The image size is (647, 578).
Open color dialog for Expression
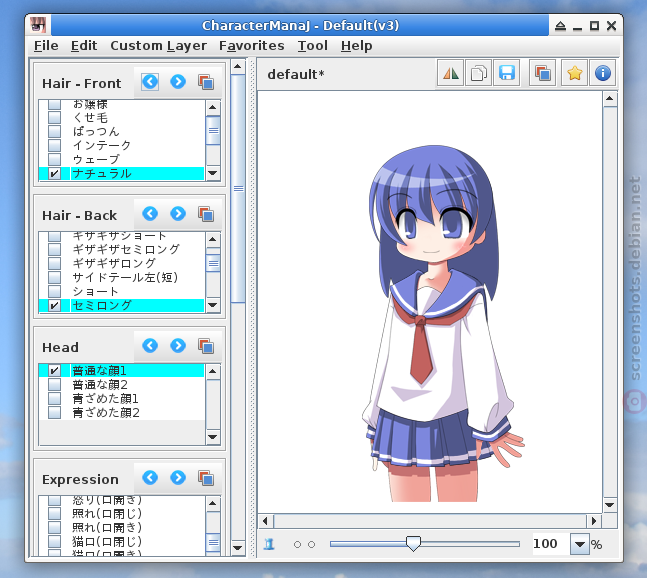click(206, 478)
